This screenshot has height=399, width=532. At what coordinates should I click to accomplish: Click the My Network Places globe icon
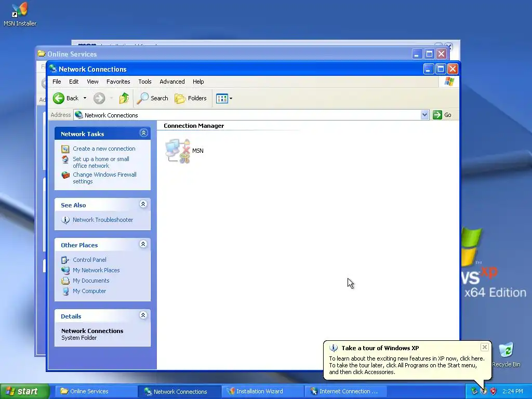coord(65,270)
